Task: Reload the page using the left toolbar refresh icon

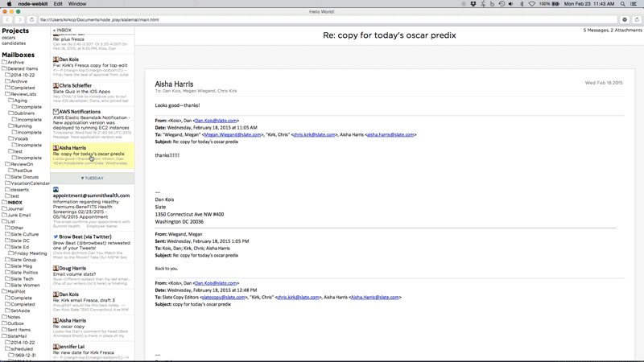Action: 31,19
